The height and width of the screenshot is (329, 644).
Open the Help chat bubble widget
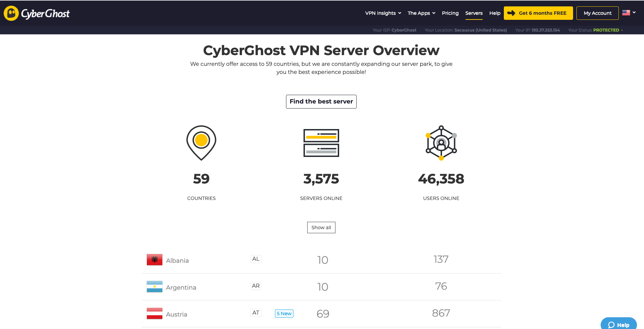pos(618,325)
